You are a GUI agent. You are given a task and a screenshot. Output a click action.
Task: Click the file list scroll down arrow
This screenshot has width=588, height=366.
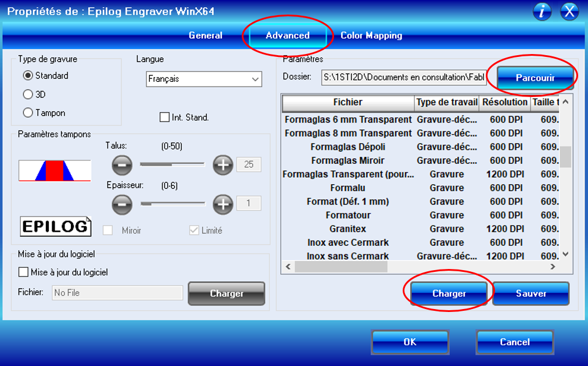click(x=565, y=254)
